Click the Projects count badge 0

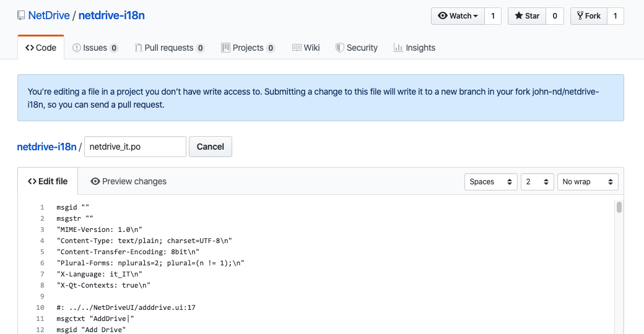(x=270, y=48)
